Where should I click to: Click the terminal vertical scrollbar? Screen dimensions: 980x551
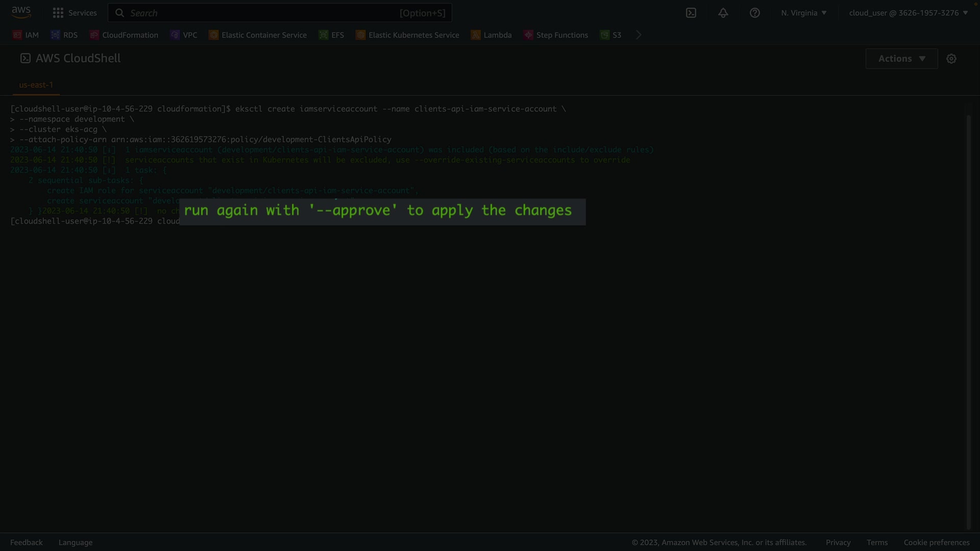tap(968, 321)
